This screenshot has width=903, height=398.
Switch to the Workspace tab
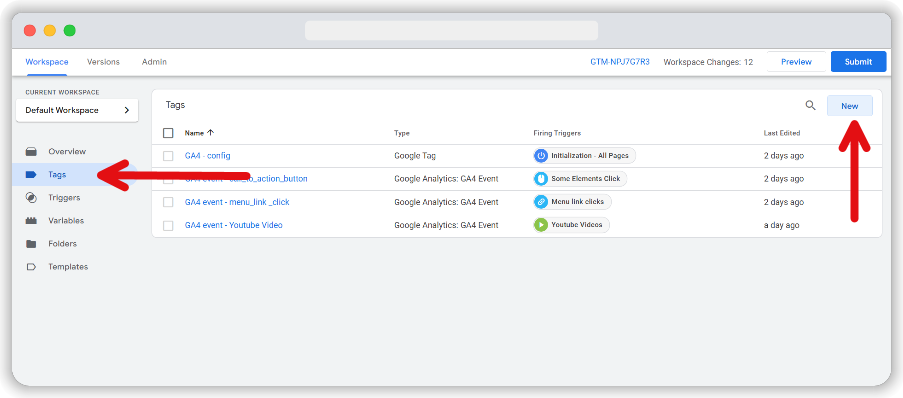47,62
